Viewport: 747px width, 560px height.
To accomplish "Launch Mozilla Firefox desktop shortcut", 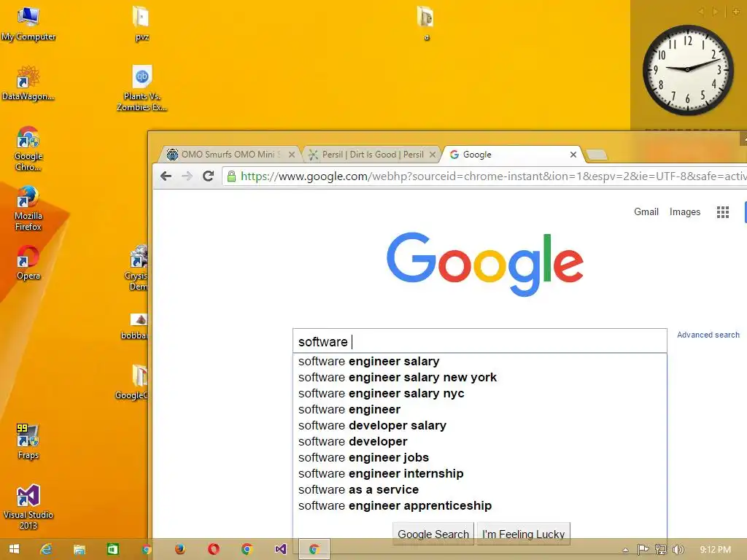I will point(28,209).
